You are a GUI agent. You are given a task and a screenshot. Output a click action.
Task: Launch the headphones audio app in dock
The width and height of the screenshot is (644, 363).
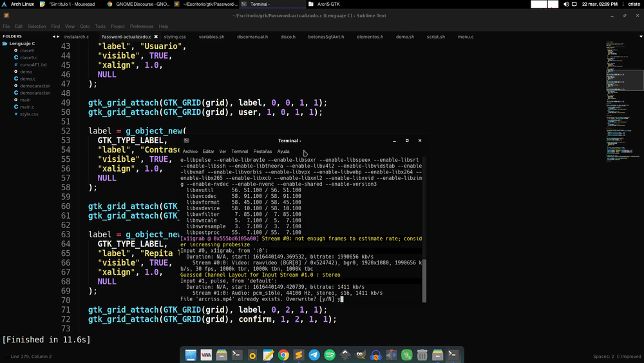click(376, 355)
